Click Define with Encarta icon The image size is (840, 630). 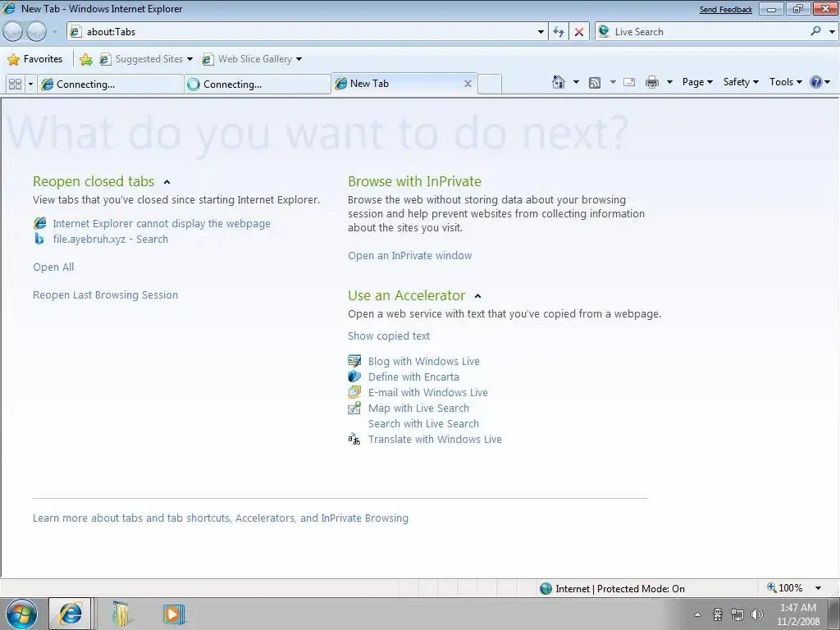pos(354,377)
